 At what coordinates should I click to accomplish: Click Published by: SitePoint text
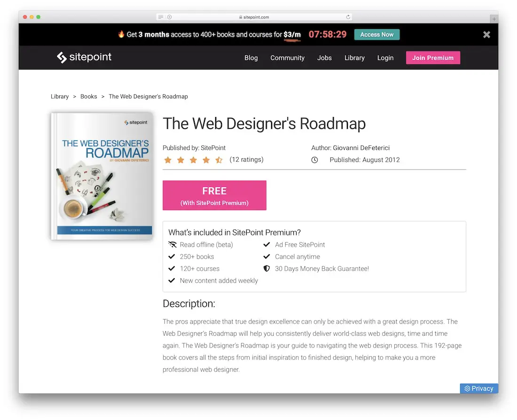coord(194,148)
